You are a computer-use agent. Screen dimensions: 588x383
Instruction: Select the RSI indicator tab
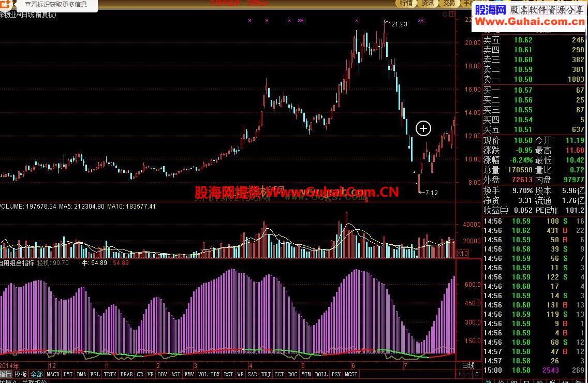click(x=228, y=374)
